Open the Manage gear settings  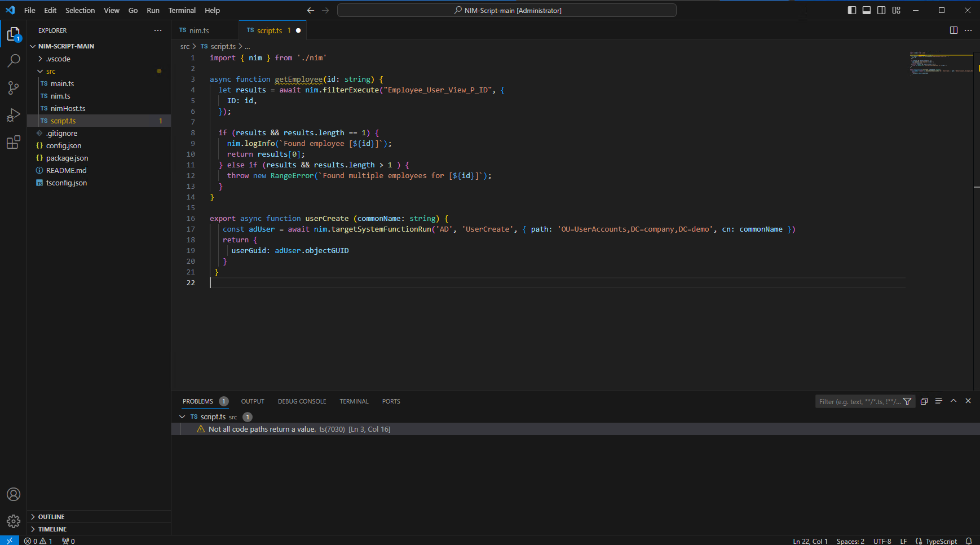tap(14, 521)
